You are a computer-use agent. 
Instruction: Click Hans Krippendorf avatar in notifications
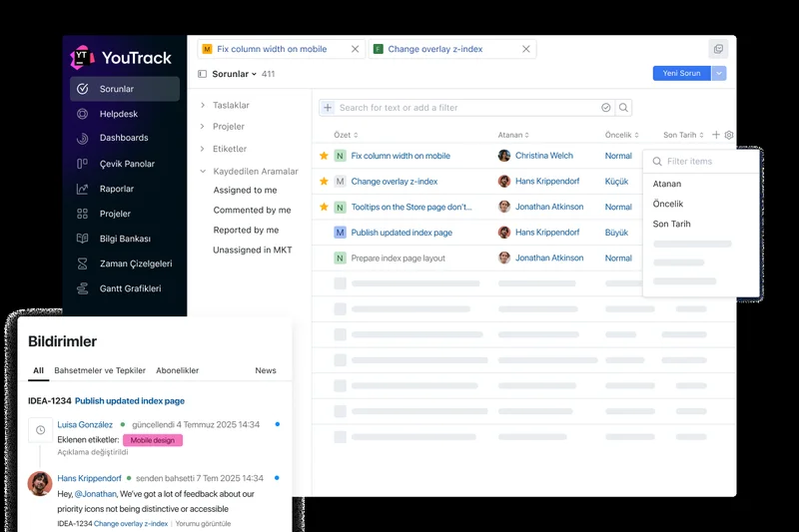coord(40,484)
